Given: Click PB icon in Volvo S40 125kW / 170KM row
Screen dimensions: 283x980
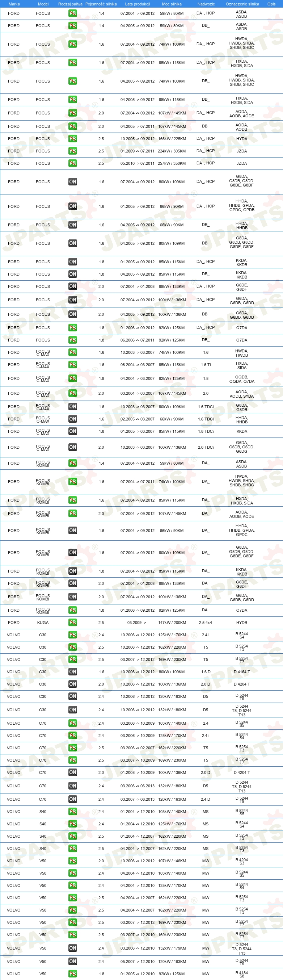Looking at the screenshot, I should [x=73, y=824].
